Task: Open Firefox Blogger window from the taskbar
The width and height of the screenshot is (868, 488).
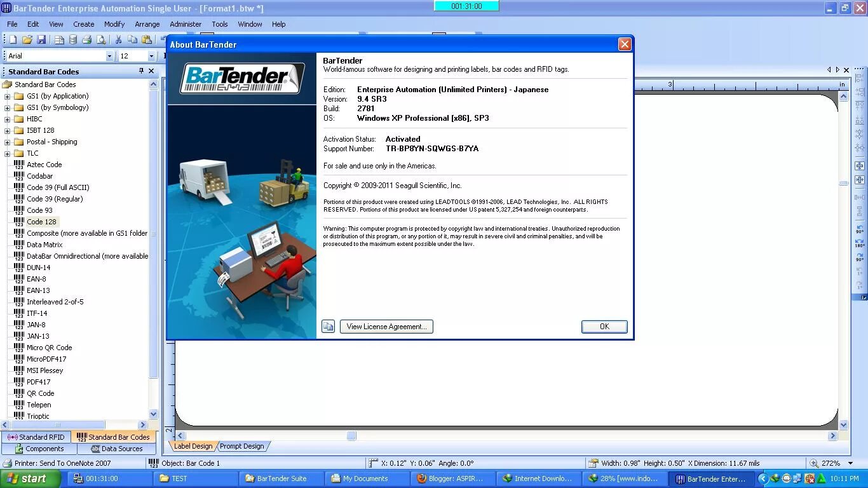Action: pyautogui.click(x=451, y=478)
